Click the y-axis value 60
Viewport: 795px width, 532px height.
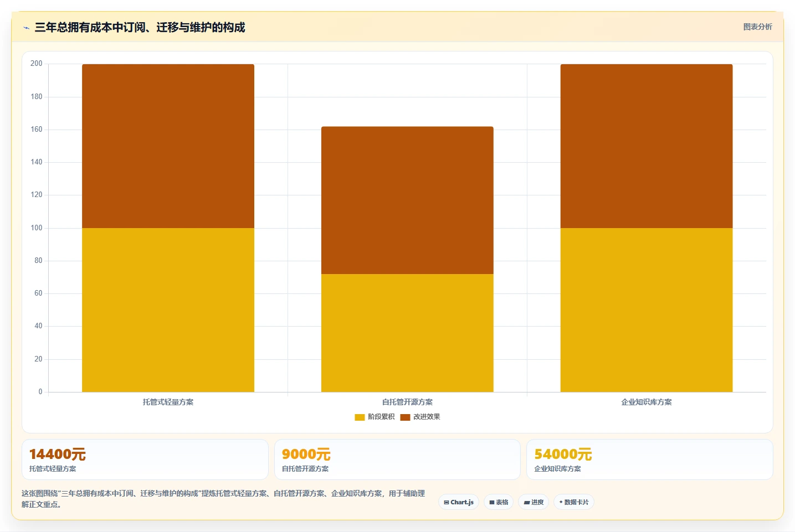click(x=38, y=293)
